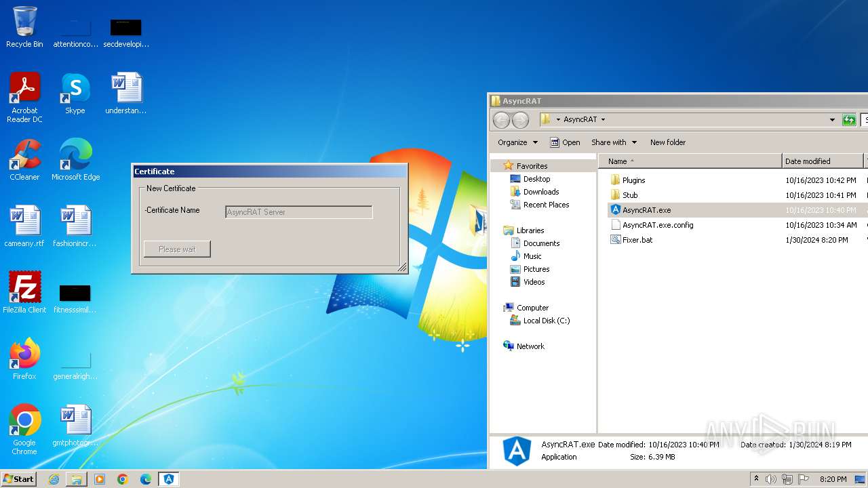This screenshot has height=488, width=868.
Task: Sort by Name column header
Action: click(690, 161)
